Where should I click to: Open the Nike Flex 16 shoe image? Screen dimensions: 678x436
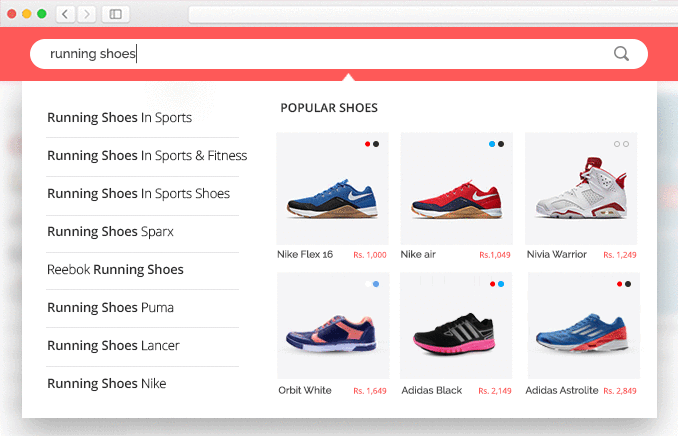pos(332,189)
